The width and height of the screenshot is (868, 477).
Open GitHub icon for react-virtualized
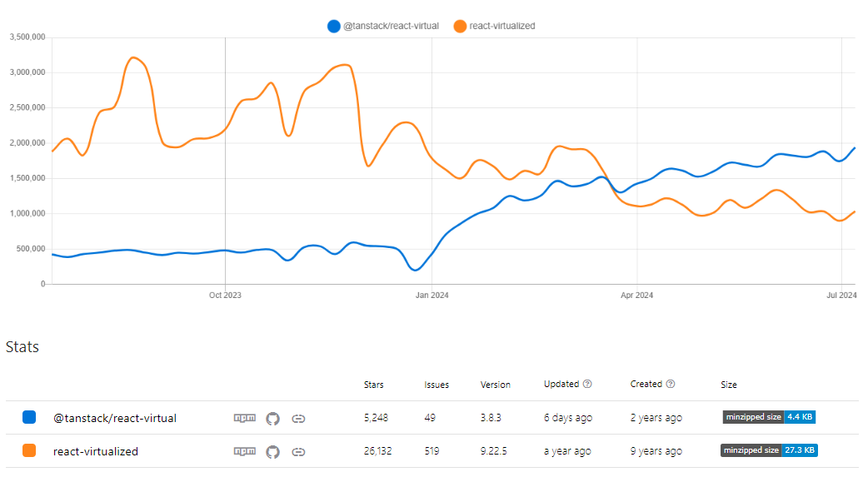click(x=272, y=451)
